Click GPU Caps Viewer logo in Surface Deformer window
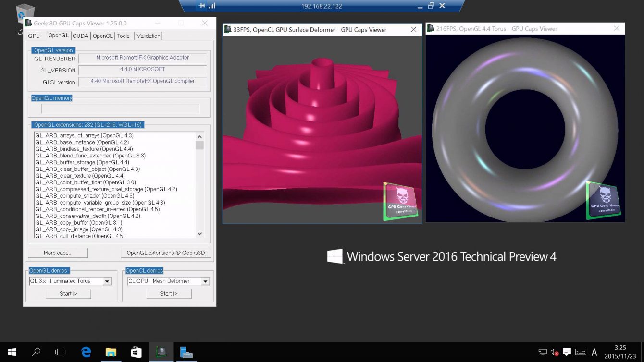Screen dimensions: 644x362 [x=400, y=202]
